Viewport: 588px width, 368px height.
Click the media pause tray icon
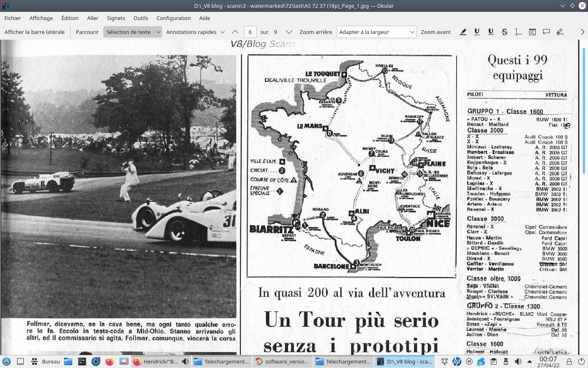pyautogui.click(x=469, y=361)
